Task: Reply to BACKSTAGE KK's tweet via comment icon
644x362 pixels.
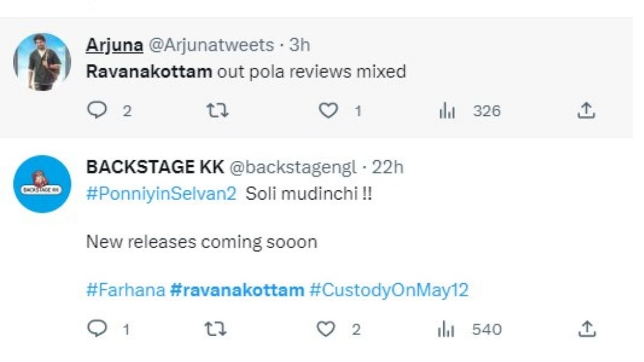Action: pos(98,327)
